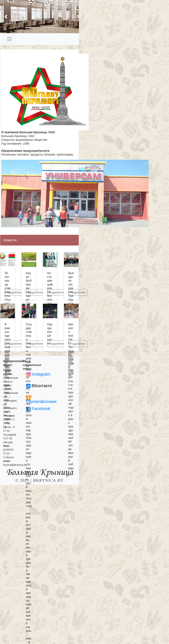169x644 pixels.
Task: Select the second carousel slide indicator
Action: 36,27
